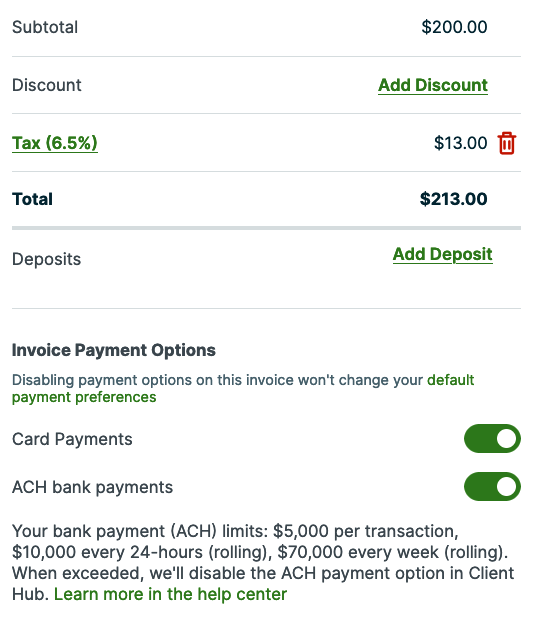Select the Discount row label
534x624 pixels.
(47, 85)
